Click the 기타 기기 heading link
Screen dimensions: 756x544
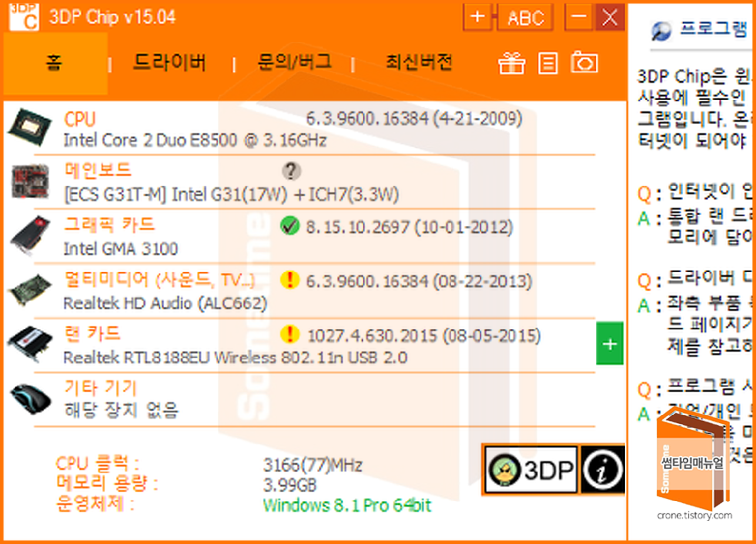click(x=100, y=387)
